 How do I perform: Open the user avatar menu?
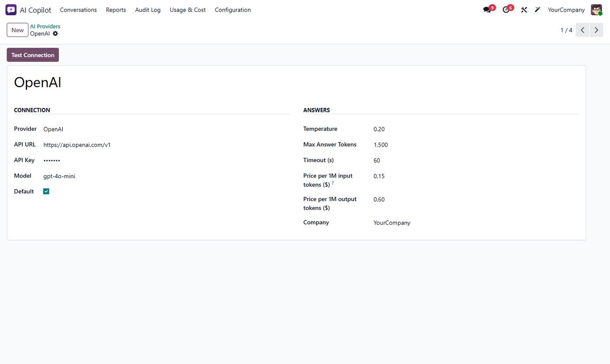click(x=596, y=10)
